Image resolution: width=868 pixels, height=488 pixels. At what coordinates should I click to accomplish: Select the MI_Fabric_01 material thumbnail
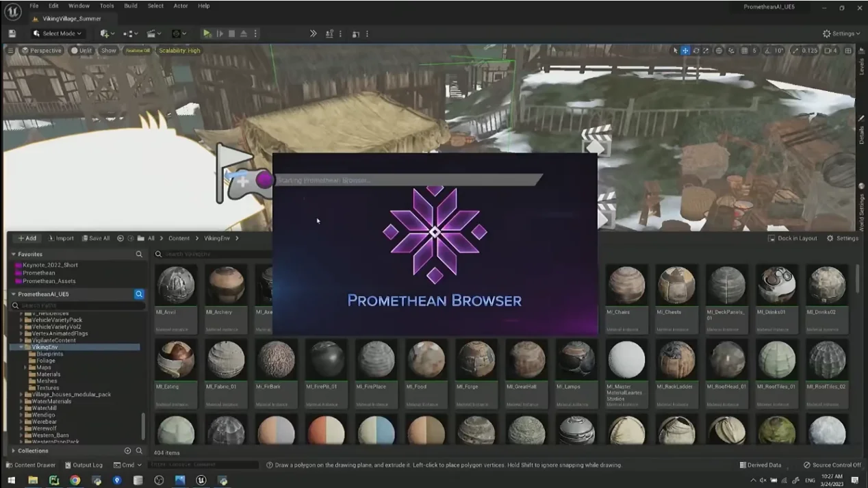[226, 361]
